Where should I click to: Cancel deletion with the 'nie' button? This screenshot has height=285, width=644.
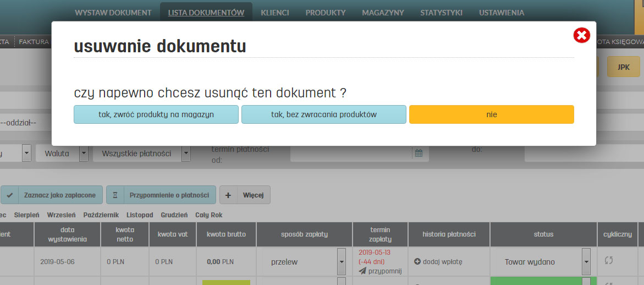click(491, 114)
